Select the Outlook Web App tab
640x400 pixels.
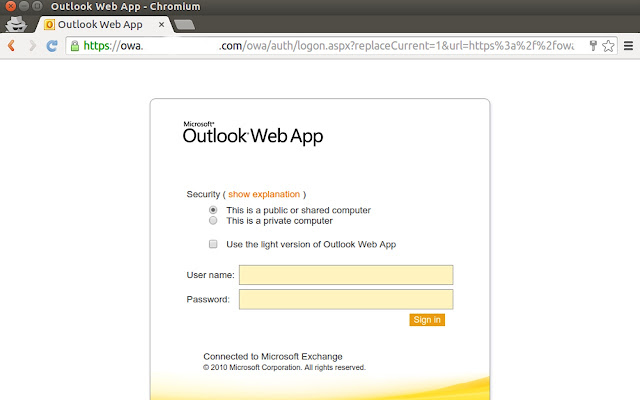(103, 24)
